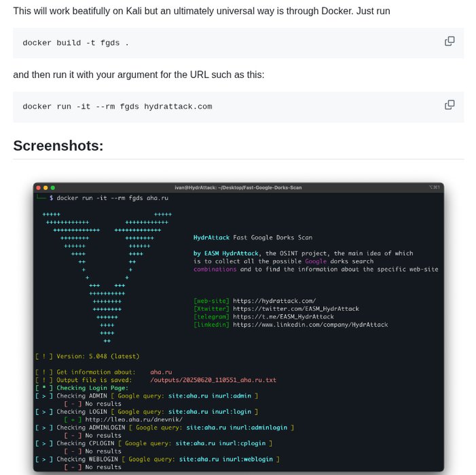Select the docker build -t fgds code text
Image resolution: width=476 pixels, height=475 pixels.
75,43
